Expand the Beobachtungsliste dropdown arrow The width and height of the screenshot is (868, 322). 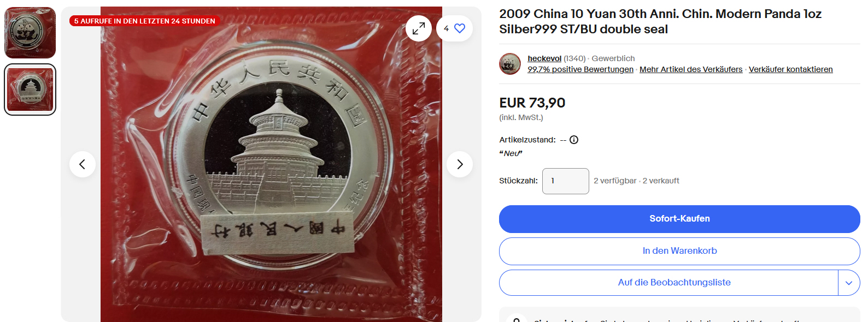tap(849, 283)
